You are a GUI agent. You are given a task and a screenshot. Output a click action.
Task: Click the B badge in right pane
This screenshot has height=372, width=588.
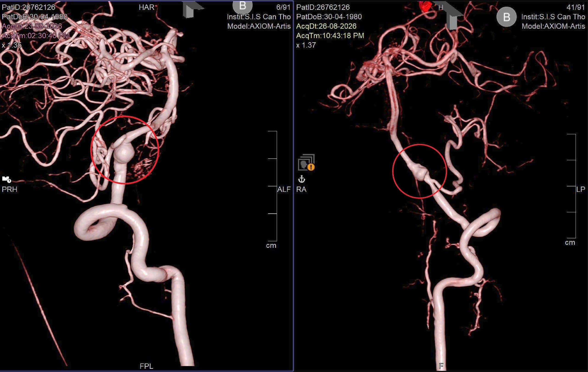[x=506, y=17]
